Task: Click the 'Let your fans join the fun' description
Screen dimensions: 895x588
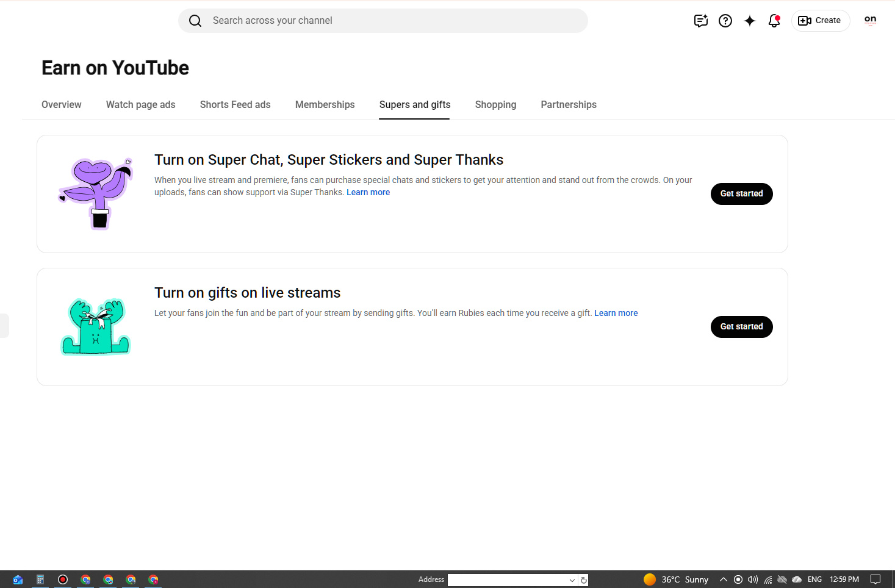Action: [373, 313]
